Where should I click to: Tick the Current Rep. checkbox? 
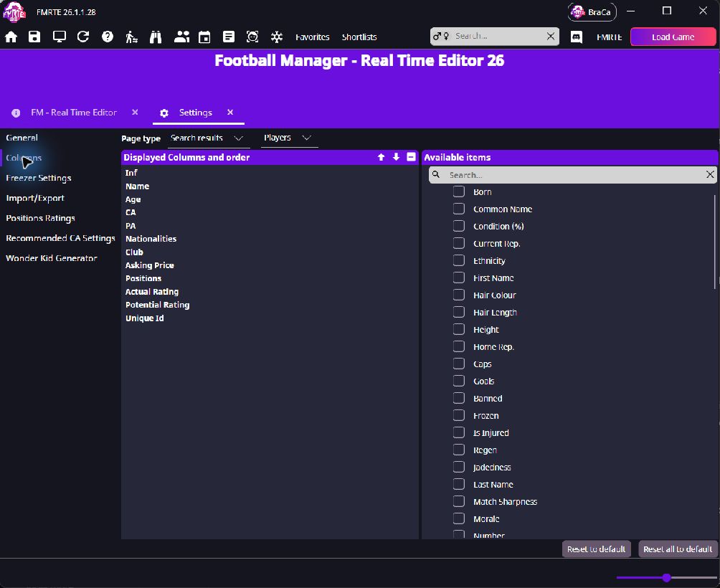coord(459,243)
